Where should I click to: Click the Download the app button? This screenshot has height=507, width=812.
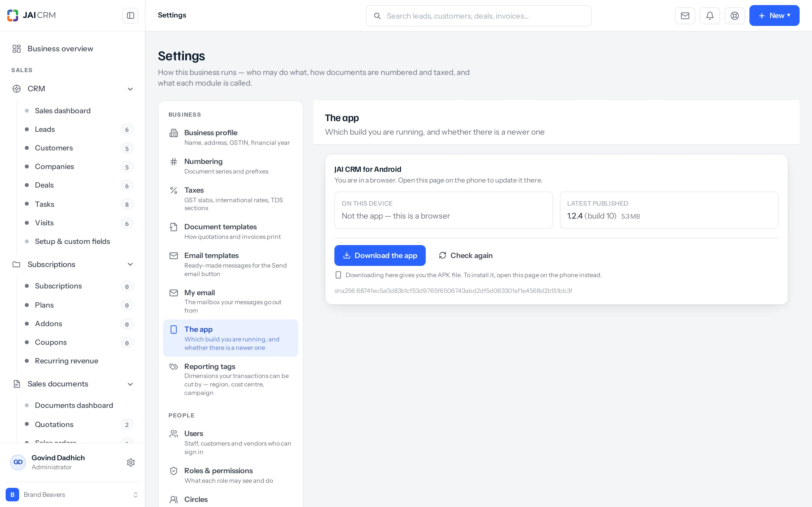(380, 255)
